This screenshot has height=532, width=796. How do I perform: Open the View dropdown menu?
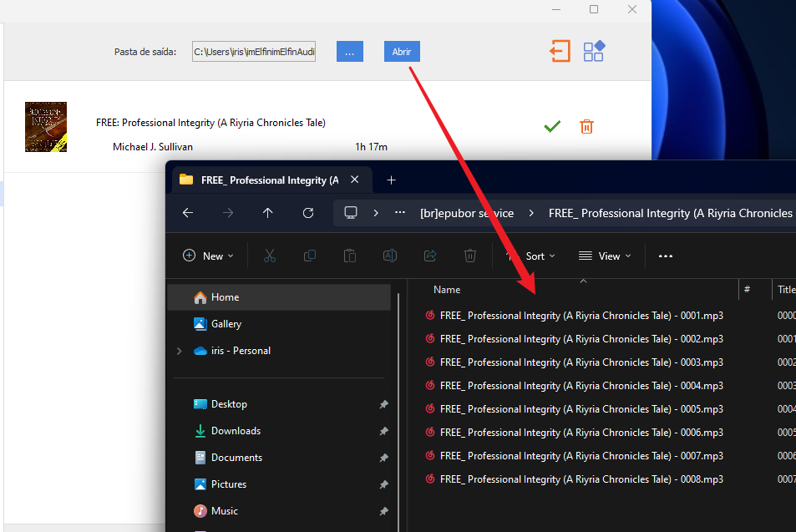(605, 256)
